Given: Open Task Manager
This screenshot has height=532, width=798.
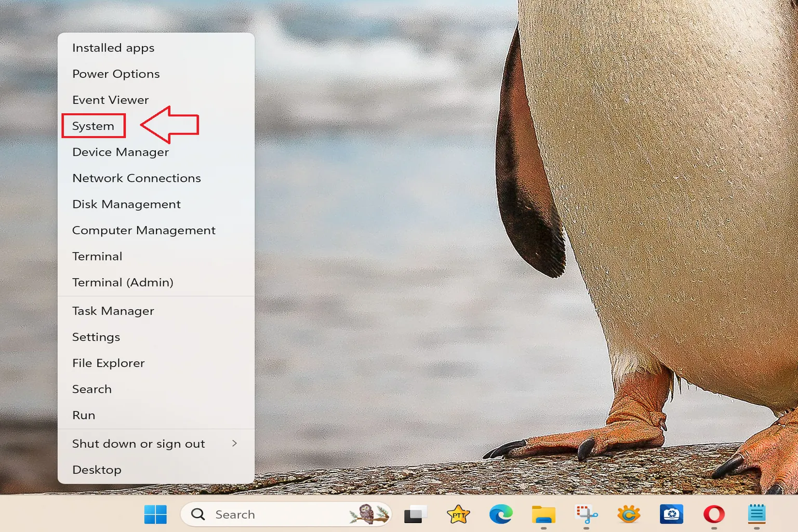Looking at the screenshot, I should 156,311.
